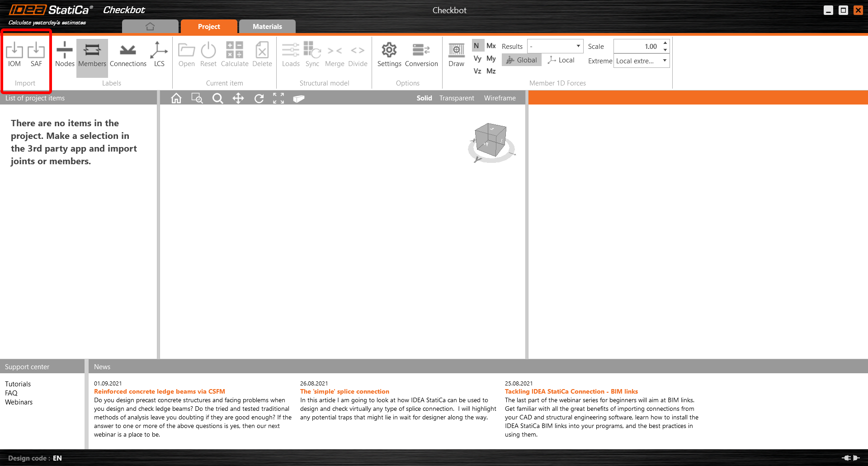Switch to Wireframe view mode

click(x=500, y=98)
